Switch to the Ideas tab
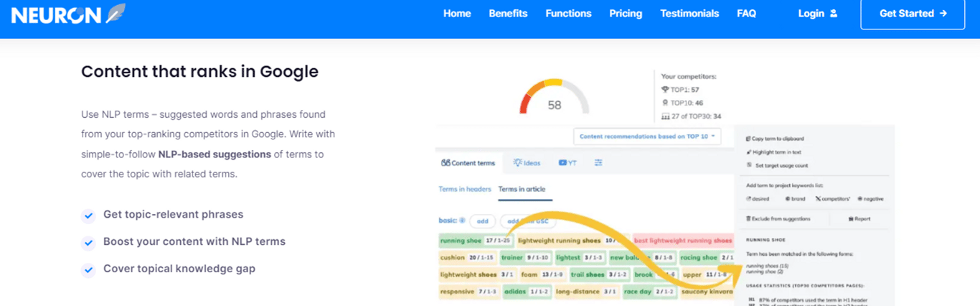The width and height of the screenshot is (980, 306). [527, 163]
